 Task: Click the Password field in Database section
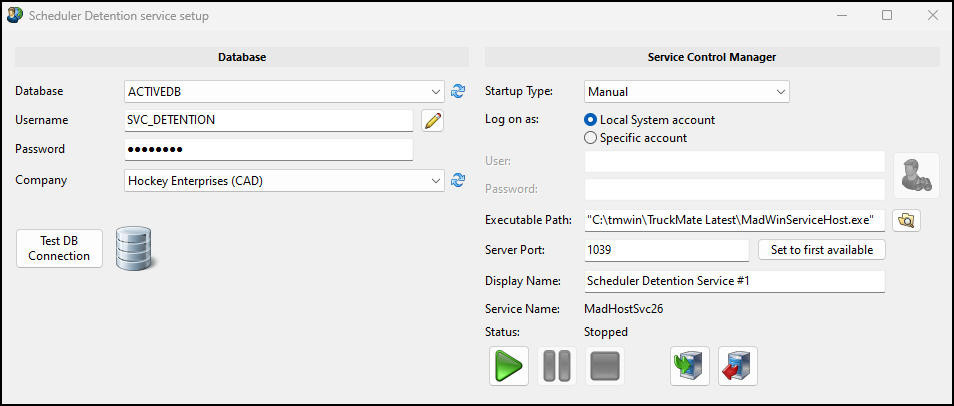(x=268, y=150)
